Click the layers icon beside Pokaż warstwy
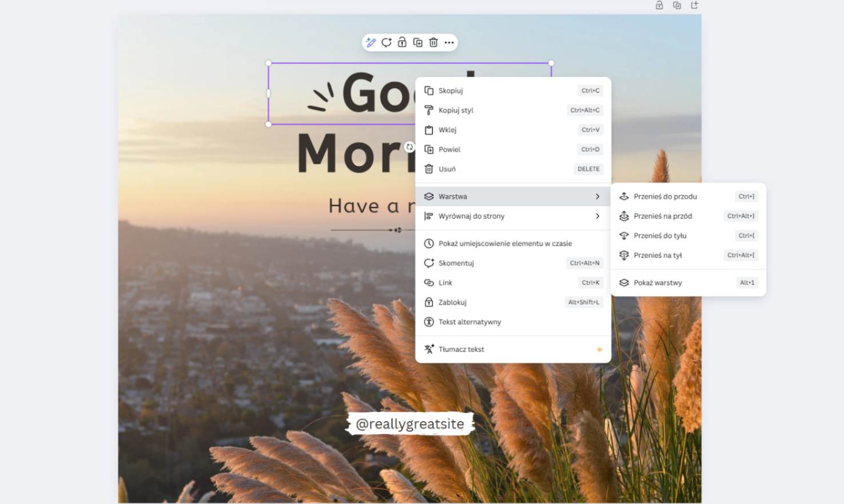Image resolution: width=844 pixels, height=504 pixels. 624,283
